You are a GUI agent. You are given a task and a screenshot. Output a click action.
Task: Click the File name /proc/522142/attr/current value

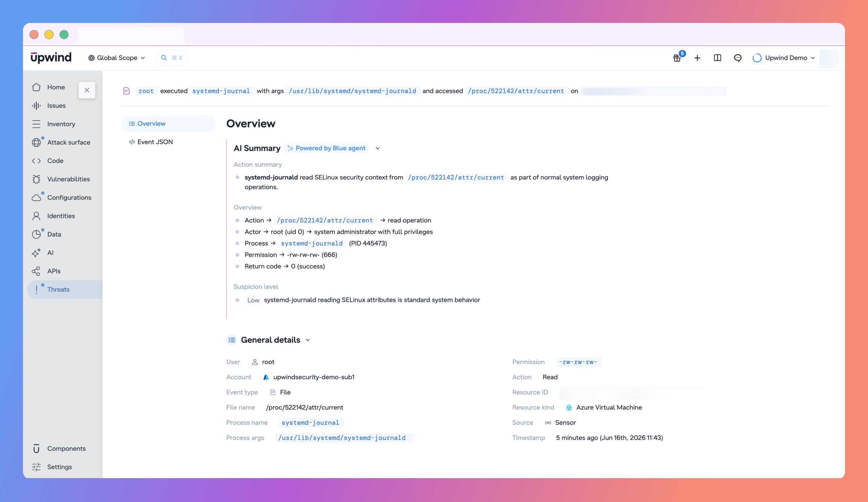click(304, 407)
